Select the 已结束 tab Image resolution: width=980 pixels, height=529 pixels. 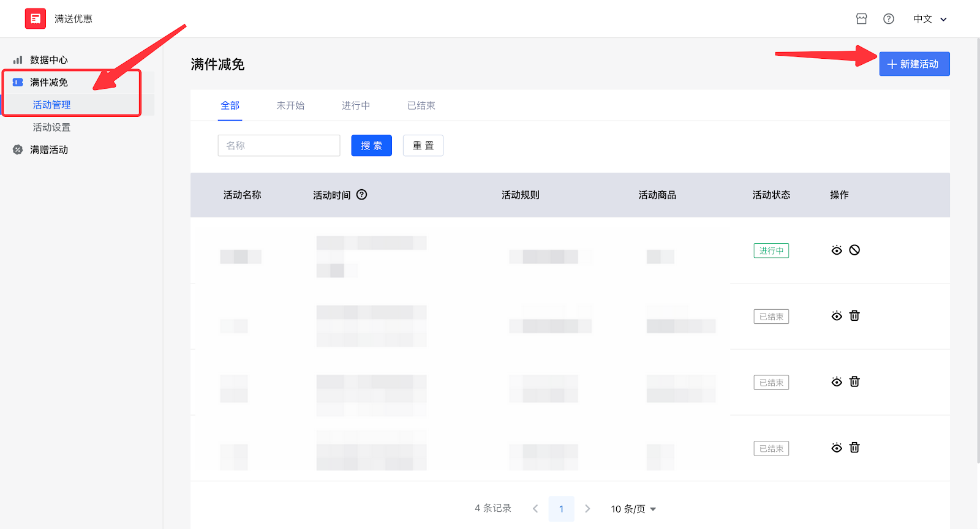(421, 105)
